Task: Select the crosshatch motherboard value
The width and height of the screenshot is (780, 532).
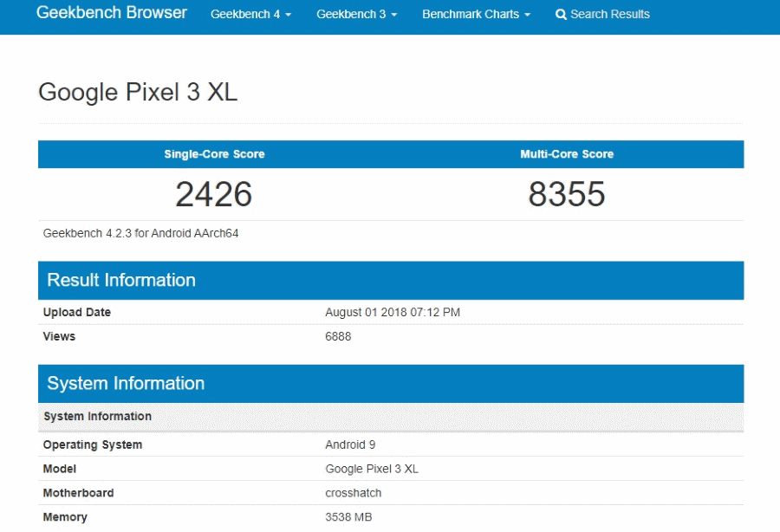Action: point(354,493)
